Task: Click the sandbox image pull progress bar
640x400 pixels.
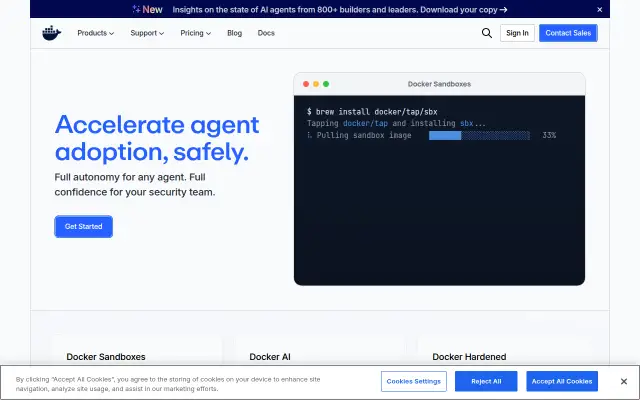Action: point(479,136)
